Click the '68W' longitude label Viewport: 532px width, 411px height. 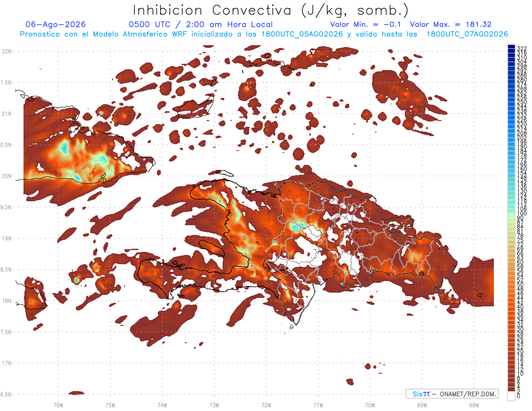[x=474, y=405]
